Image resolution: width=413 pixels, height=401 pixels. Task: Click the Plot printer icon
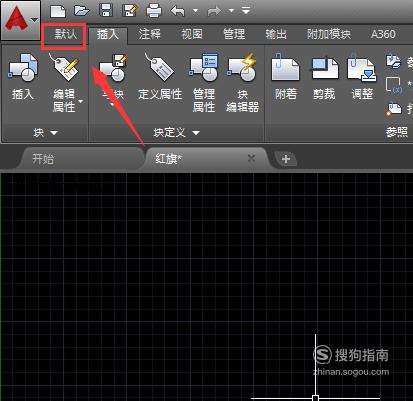[x=154, y=11]
